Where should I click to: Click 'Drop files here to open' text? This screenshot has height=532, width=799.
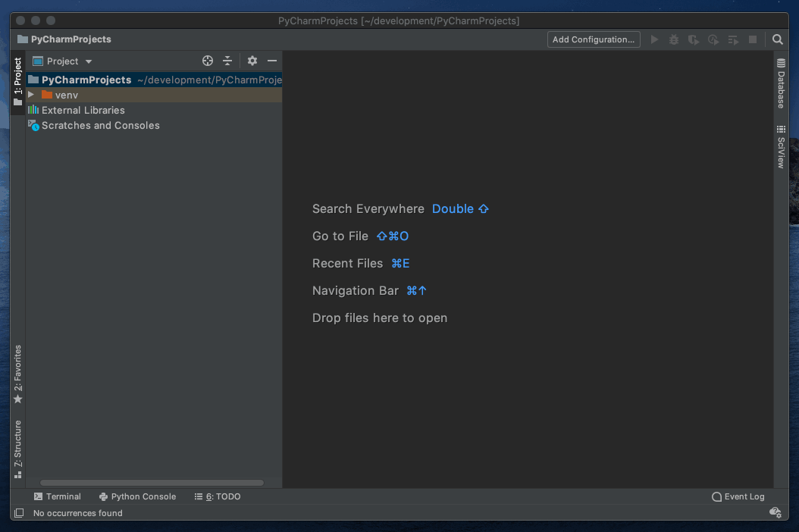[380, 318]
